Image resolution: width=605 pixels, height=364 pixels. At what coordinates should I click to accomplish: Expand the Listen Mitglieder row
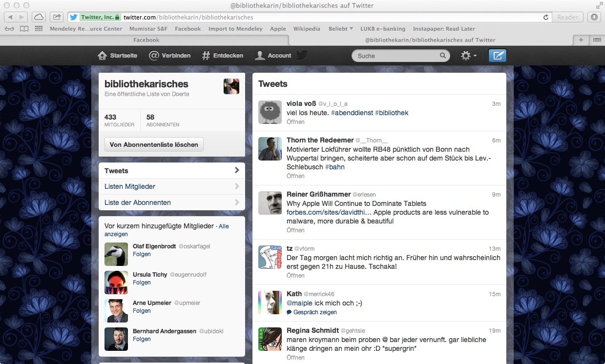(x=172, y=186)
